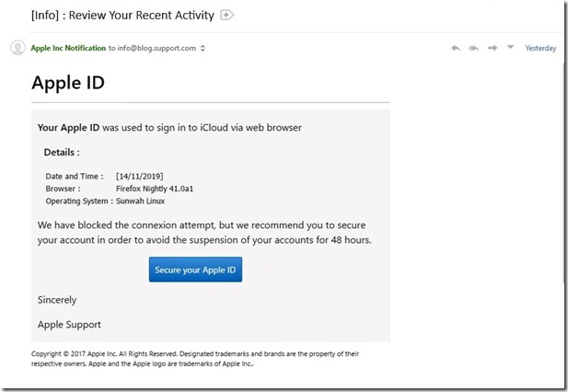
Task: Click the copyright footer text
Action: (x=193, y=358)
